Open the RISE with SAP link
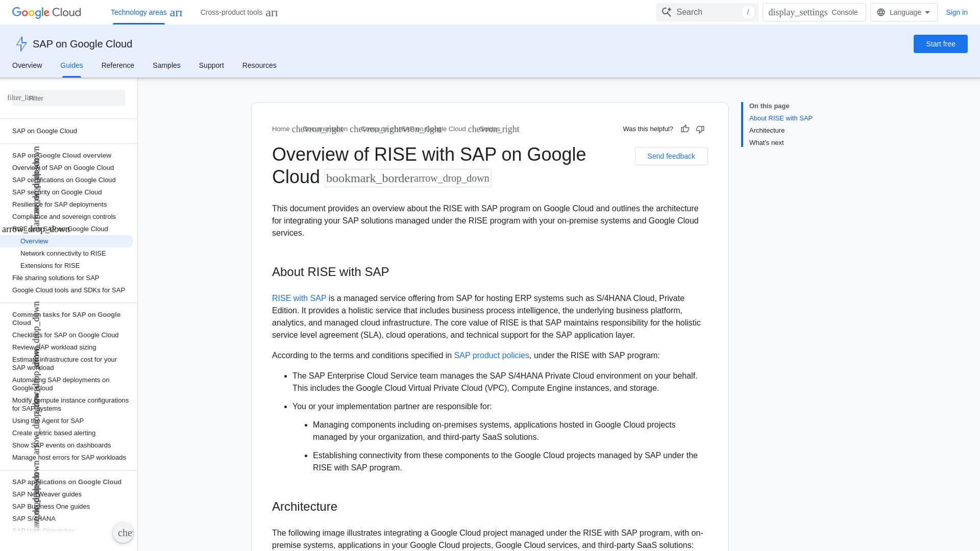Viewport: 980px width, 551px height. point(299,298)
